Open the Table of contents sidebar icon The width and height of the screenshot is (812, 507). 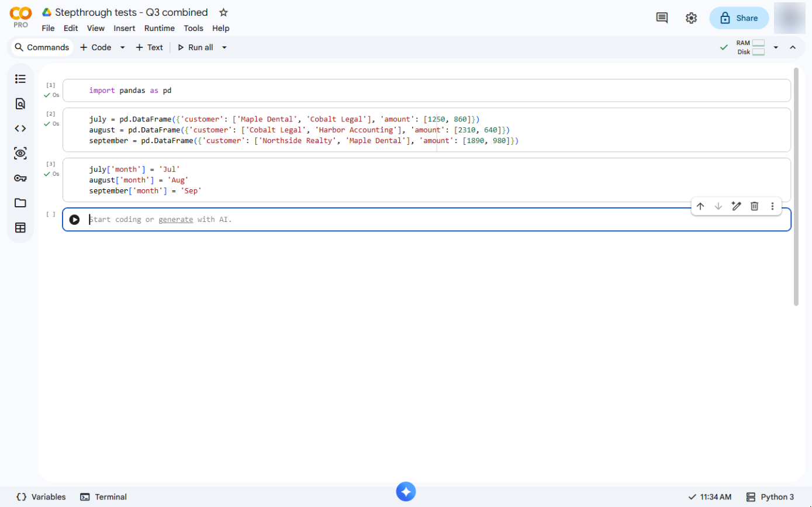click(20, 79)
